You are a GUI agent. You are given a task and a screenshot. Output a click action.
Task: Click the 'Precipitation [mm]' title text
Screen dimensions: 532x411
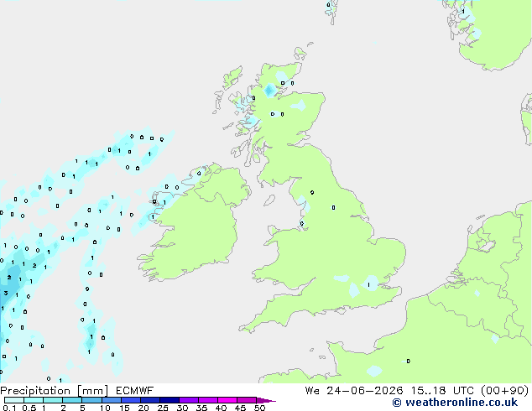click(x=55, y=391)
